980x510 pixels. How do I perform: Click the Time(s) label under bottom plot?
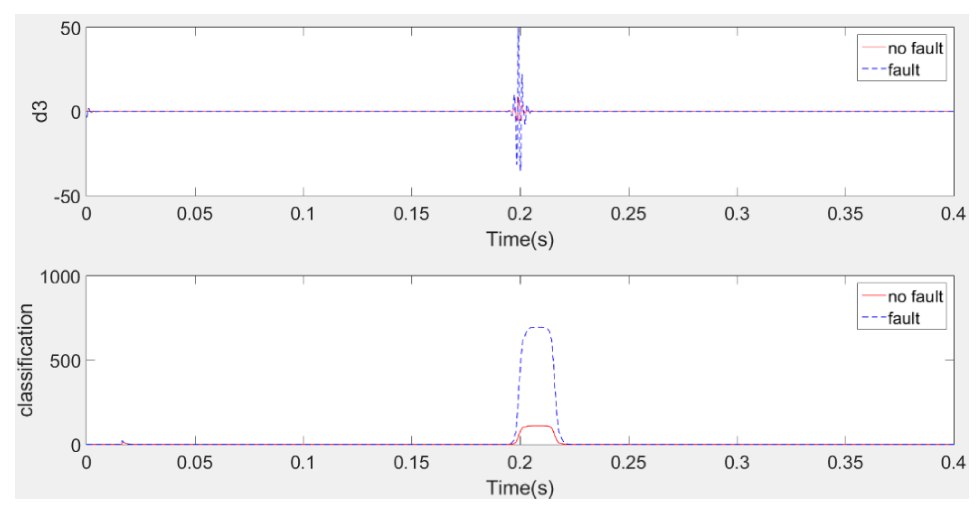[x=520, y=487]
